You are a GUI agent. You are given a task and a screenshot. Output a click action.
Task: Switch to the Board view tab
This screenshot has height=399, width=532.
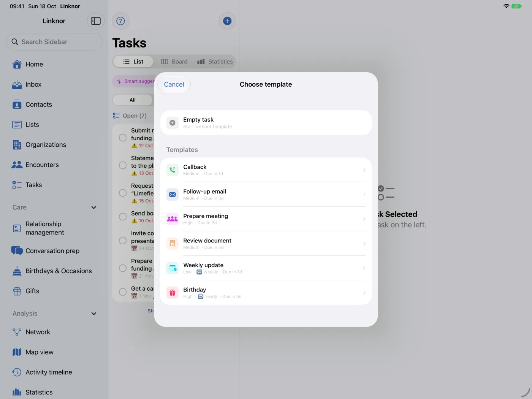pyautogui.click(x=174, y=62)
